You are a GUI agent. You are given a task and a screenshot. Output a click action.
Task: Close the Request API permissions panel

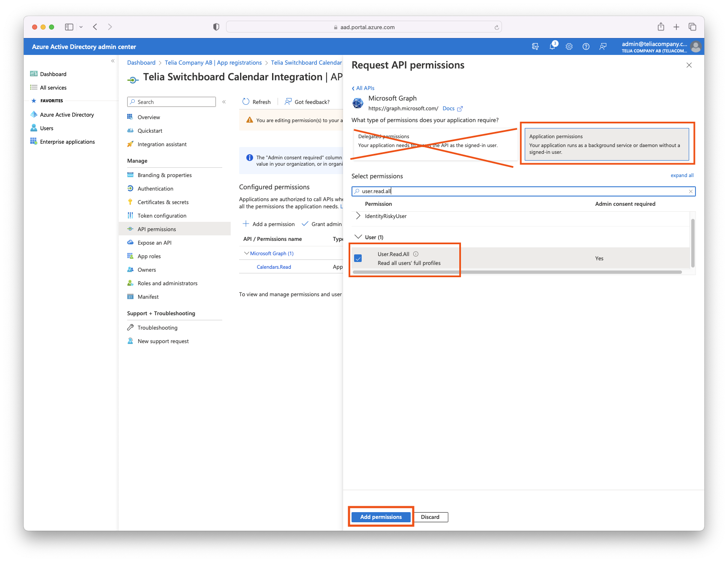(x=689, y=65)
